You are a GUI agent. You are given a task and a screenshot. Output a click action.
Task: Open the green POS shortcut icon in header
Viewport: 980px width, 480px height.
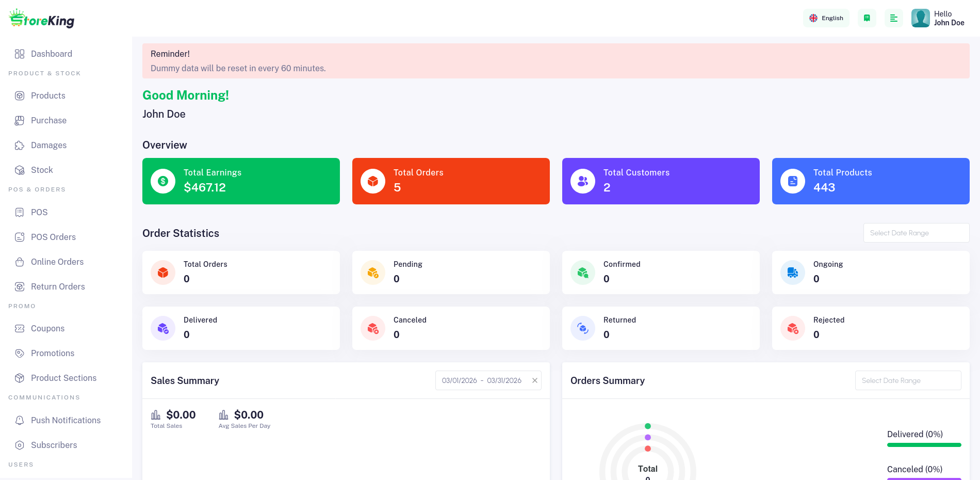pos(867,18)
